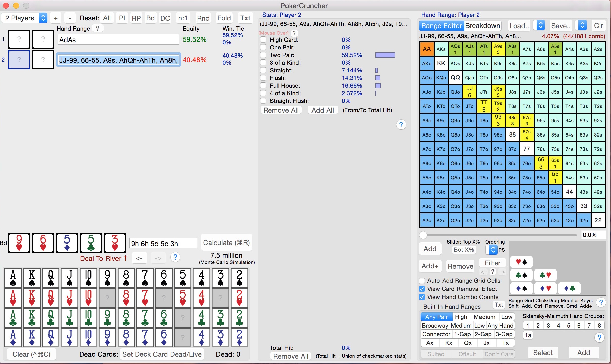The image size is (611, 364).
Task: Select the 8 of hearts deck card
Action: [126, 298]
